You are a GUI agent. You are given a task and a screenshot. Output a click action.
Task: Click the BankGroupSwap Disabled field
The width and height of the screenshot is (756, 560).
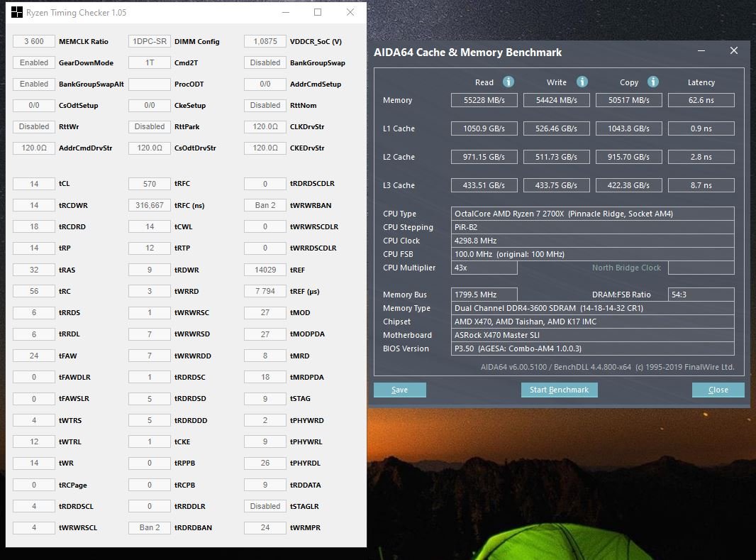(265, 62)
